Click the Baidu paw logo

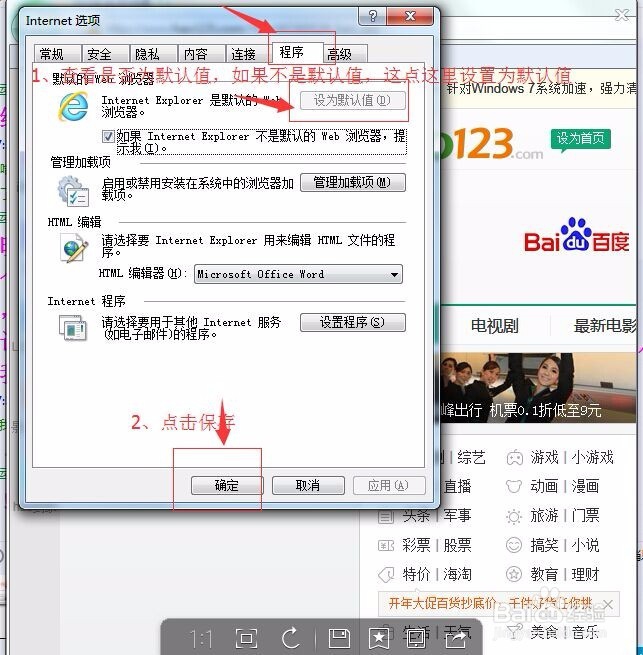576,235
